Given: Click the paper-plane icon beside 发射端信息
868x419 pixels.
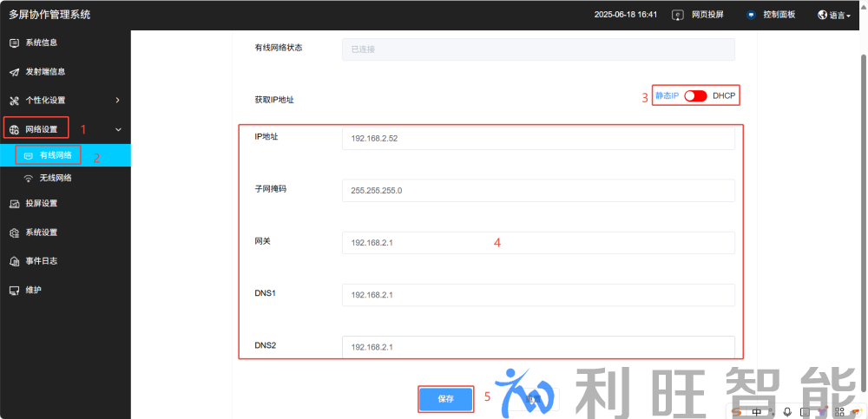Looking at the screenshot, I should point(15,72).
